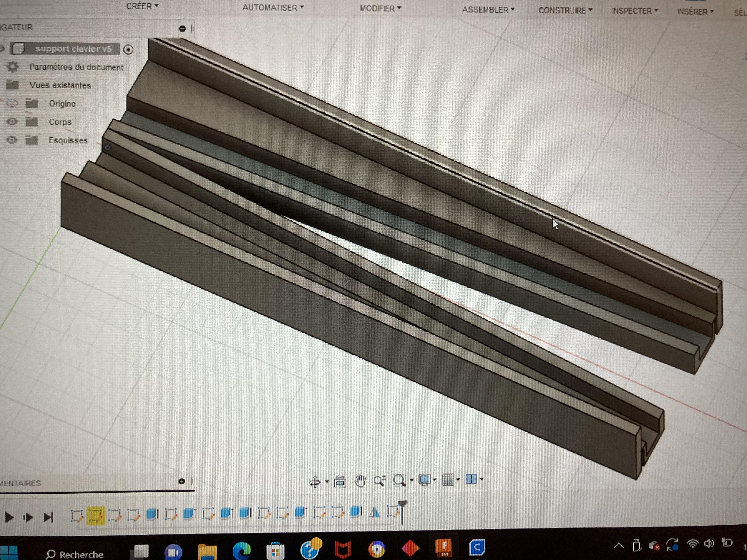Expand Grid and Snaps dropdown arrow

pos(458,479)
